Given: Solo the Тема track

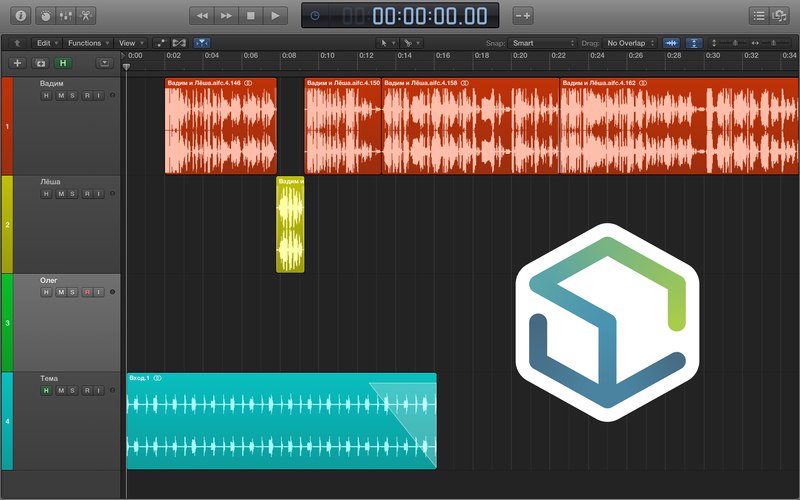Looking at the screenshot, I should (72, 391).
